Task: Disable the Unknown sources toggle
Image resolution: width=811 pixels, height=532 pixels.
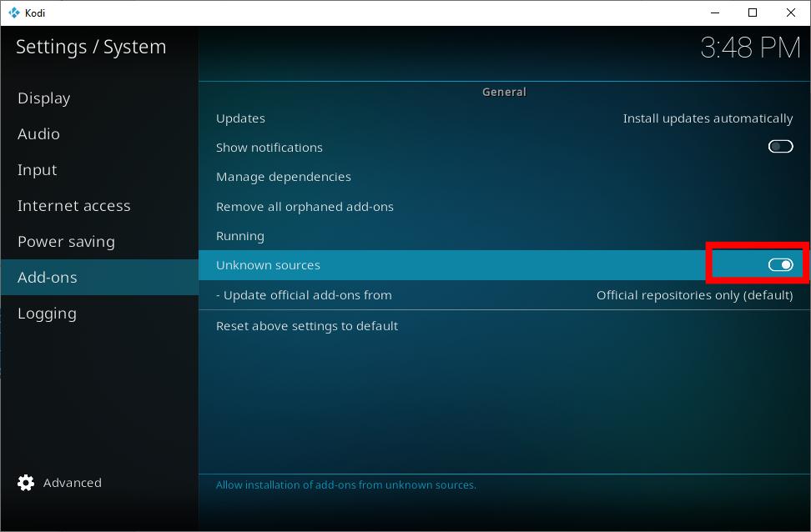Action: coord(780,265)
